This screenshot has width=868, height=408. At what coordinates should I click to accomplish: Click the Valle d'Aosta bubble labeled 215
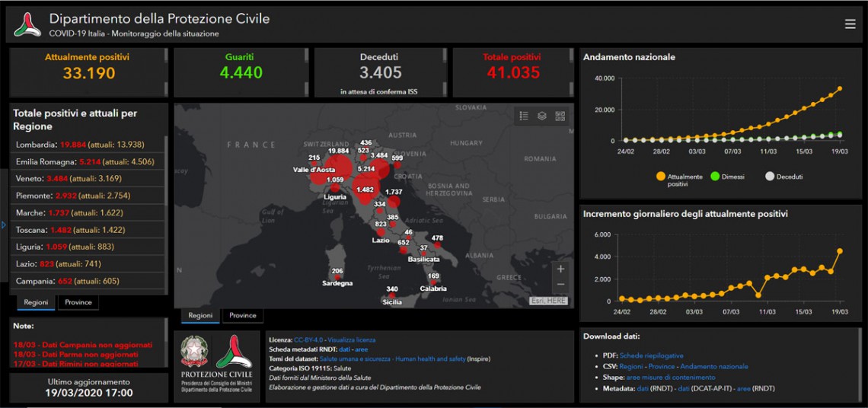pyautogui.click(x=314, y=164)
